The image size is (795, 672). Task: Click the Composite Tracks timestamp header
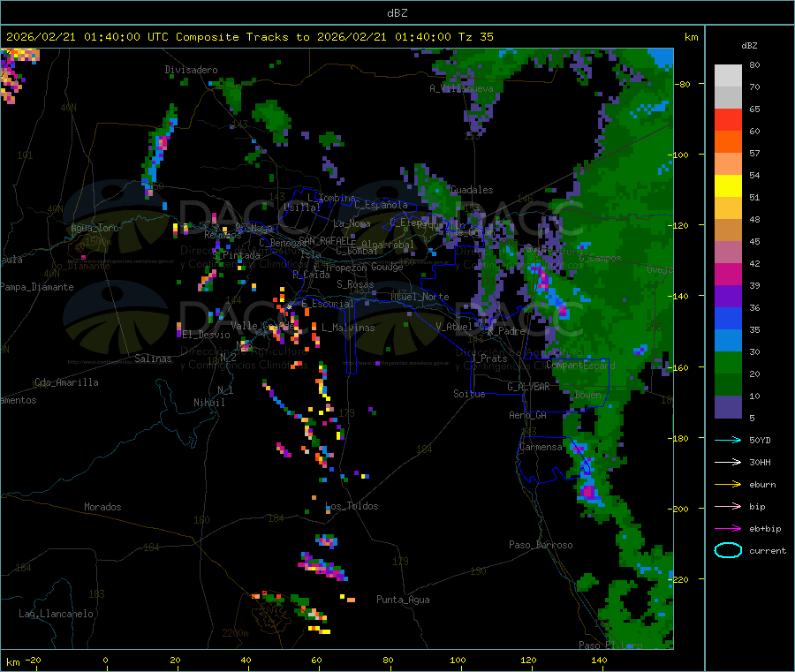click(249, 37)
